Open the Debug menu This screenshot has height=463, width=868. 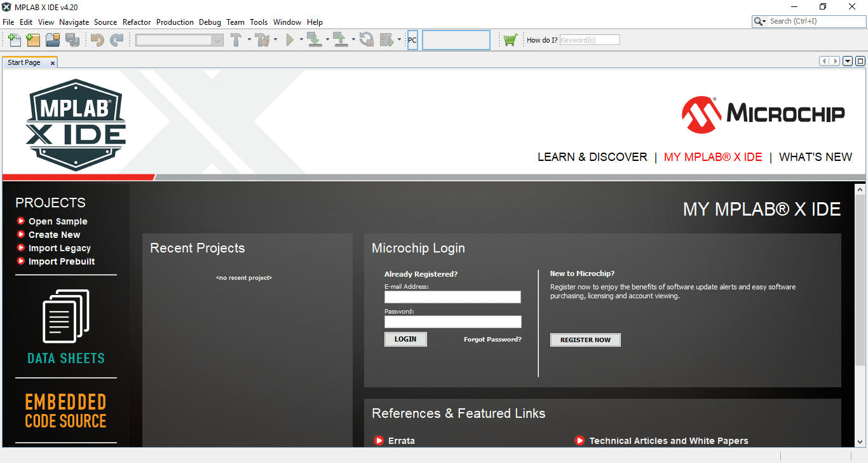coord(210,22)
